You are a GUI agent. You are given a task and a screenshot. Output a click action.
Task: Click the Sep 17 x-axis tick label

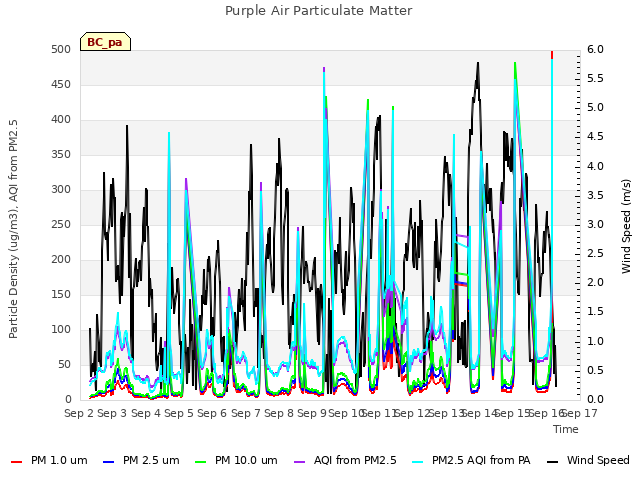580,413
